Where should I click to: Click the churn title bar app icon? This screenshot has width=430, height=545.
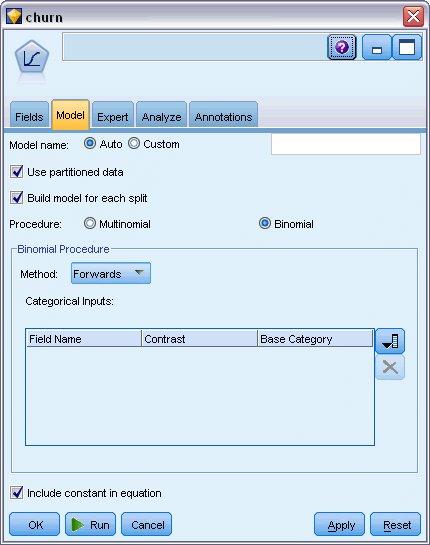pos(14,16)
